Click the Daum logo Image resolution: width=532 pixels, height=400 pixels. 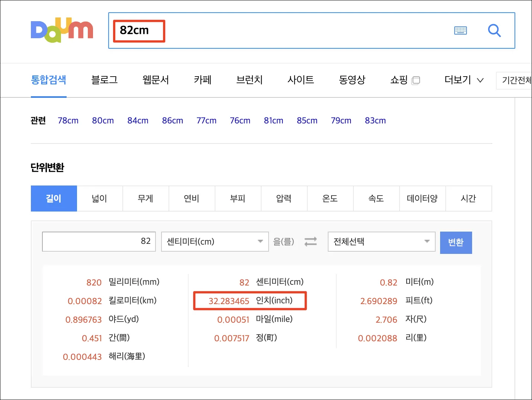62,30
